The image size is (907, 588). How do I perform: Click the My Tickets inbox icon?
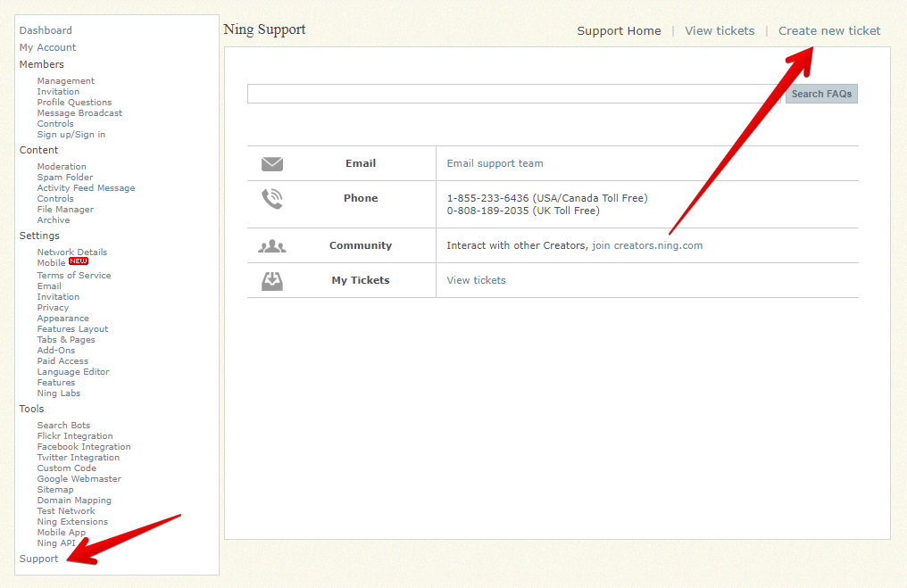pyautogui.click(x=272, y=281)
